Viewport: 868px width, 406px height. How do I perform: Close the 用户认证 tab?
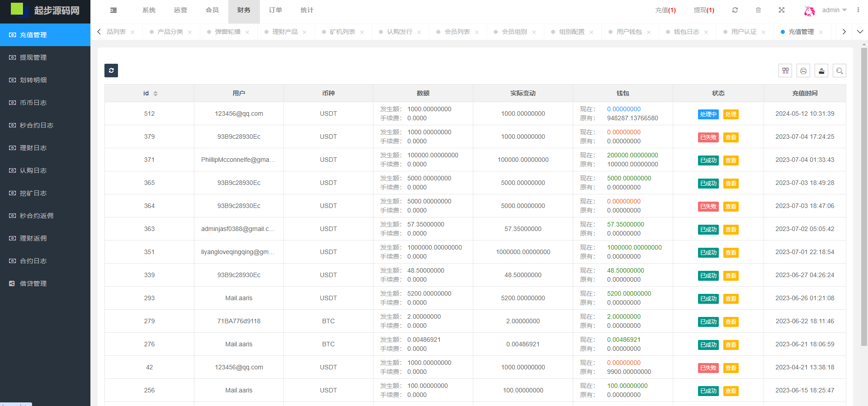point(764,32)
